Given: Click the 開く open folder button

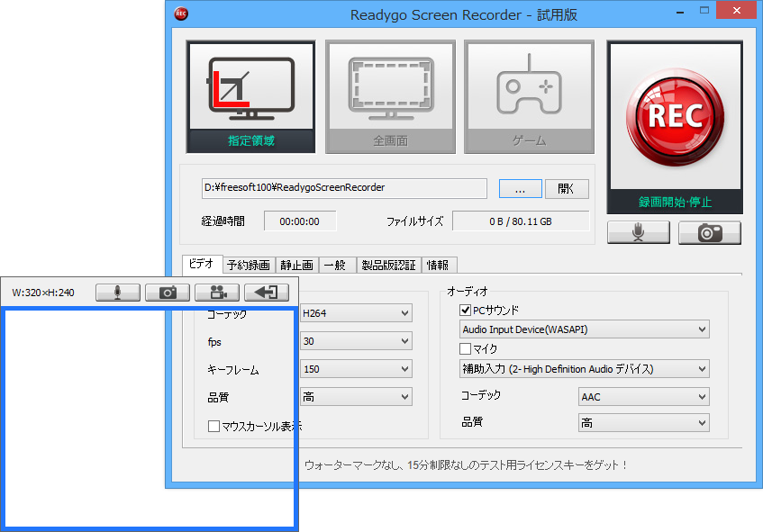Looking at the screenshot, I should 567,189.
